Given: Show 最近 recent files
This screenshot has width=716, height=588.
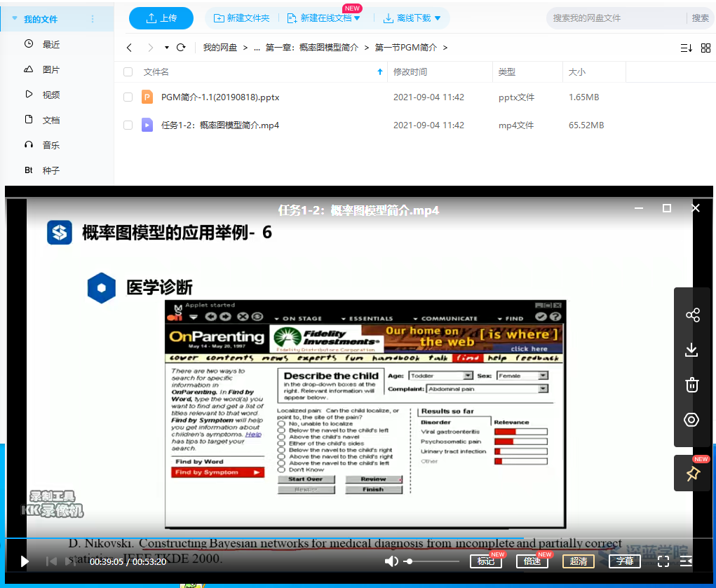Looking at the screenshot, I should click(51, 44).
